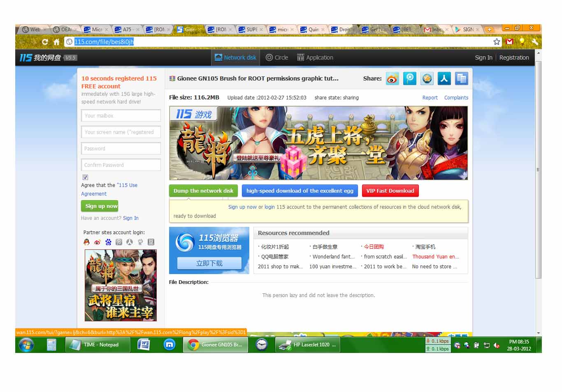Focus the screen name input field
Viewport: 562px width, 392px height.
121,132
